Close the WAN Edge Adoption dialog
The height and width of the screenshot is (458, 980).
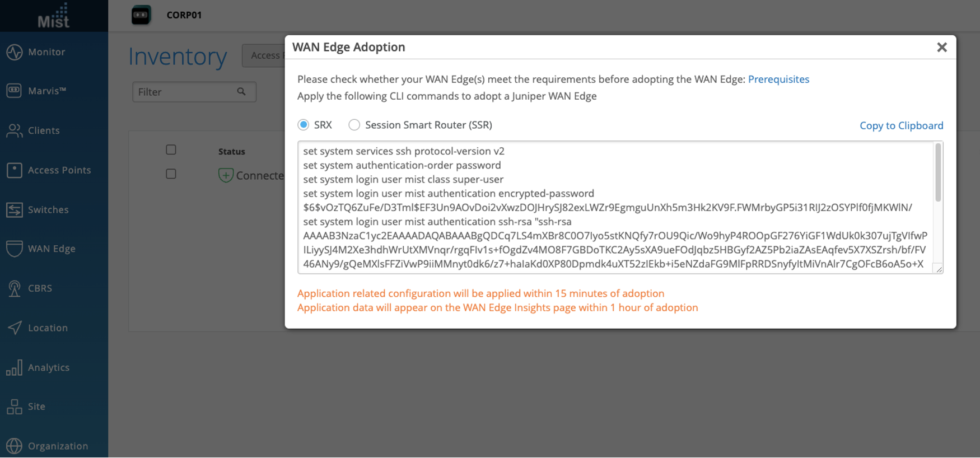(x=942, y=48)
